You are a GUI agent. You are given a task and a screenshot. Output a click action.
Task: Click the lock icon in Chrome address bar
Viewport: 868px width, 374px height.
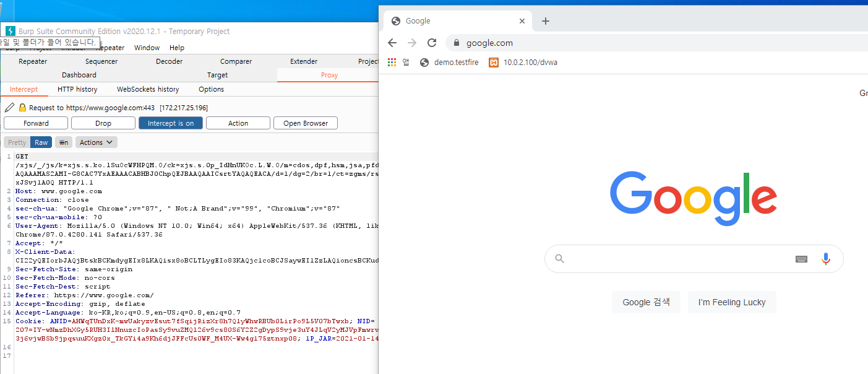[x=457, y=43]
